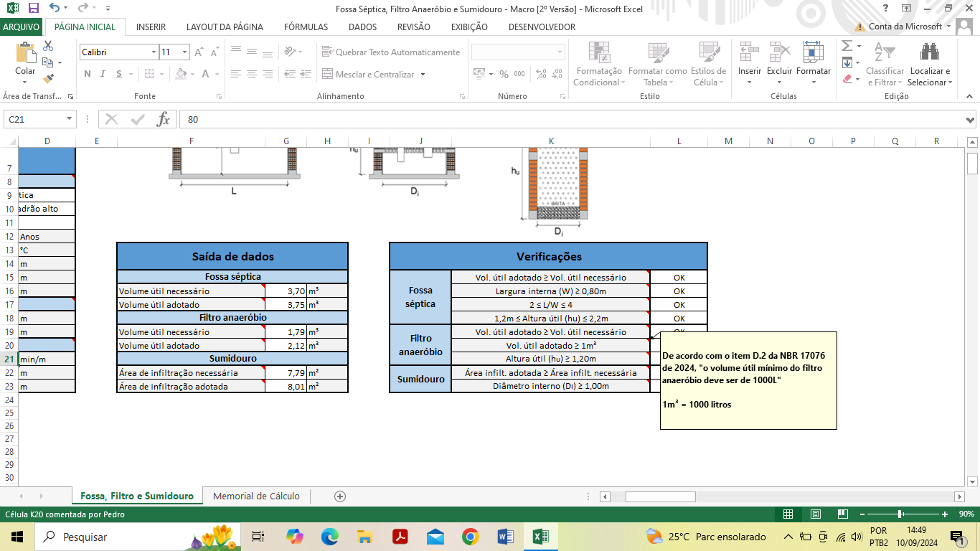Toggle bold formatting N button
Screen dimensions: 980x551
pos(88,74)
